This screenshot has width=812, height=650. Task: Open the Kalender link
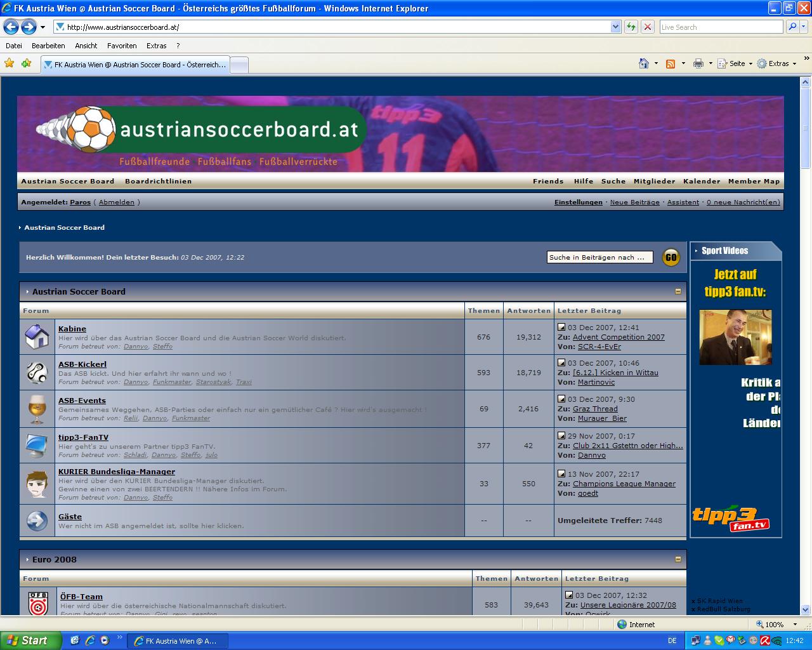(x=702, y=181)
